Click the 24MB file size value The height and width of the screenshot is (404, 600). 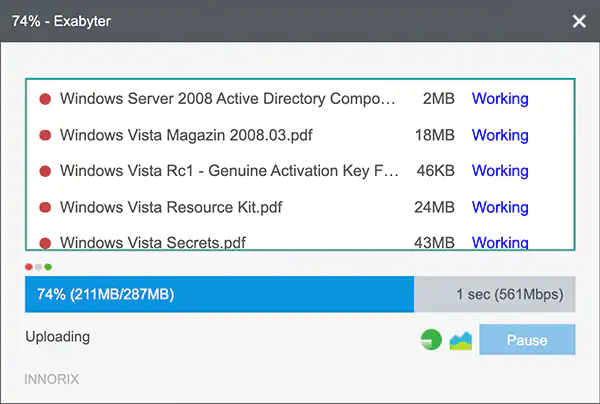[x=434, y=207]
